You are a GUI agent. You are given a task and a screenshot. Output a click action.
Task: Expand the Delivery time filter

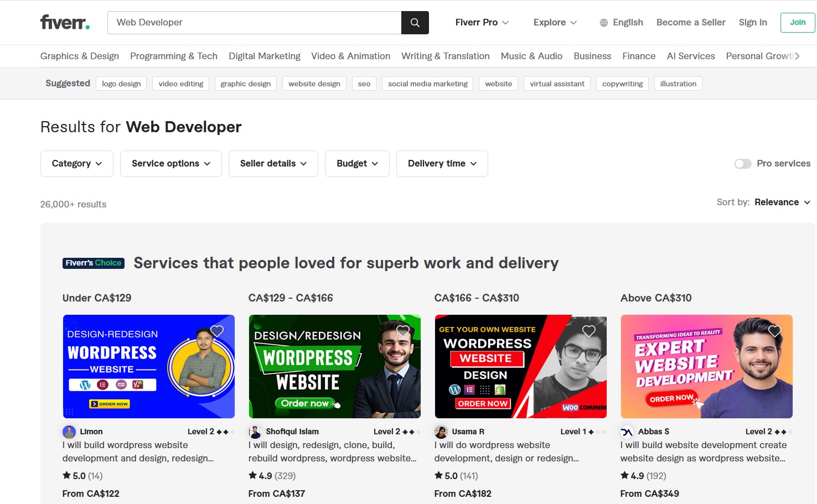442,164
